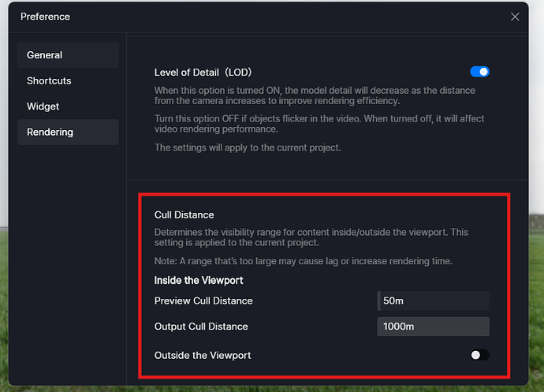Image resolution: width=544 pixels, height=392 pixels.
Task: Switch to the Shortcuts tab
Action: [68, 81]
